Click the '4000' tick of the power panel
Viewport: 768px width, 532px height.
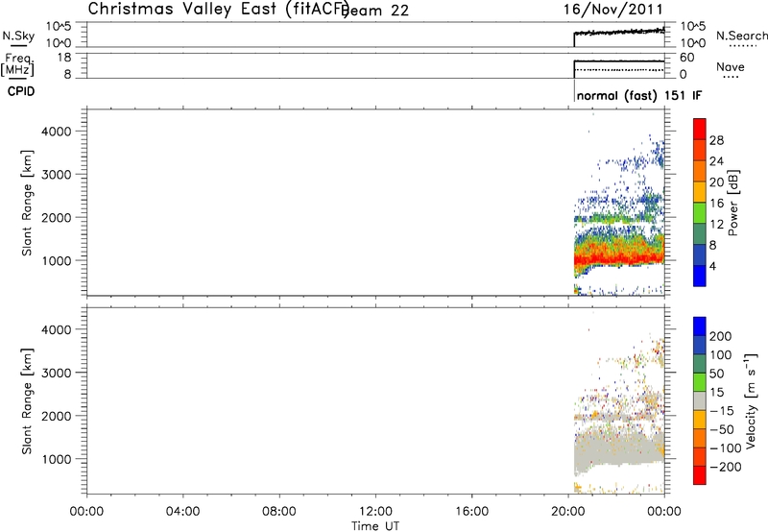point(57,132)
